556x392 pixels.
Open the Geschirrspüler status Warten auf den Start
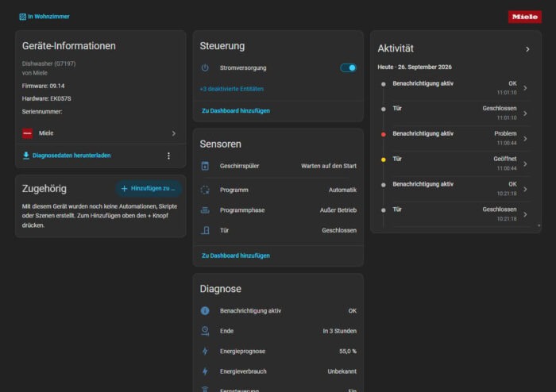(x=329, y=166)
